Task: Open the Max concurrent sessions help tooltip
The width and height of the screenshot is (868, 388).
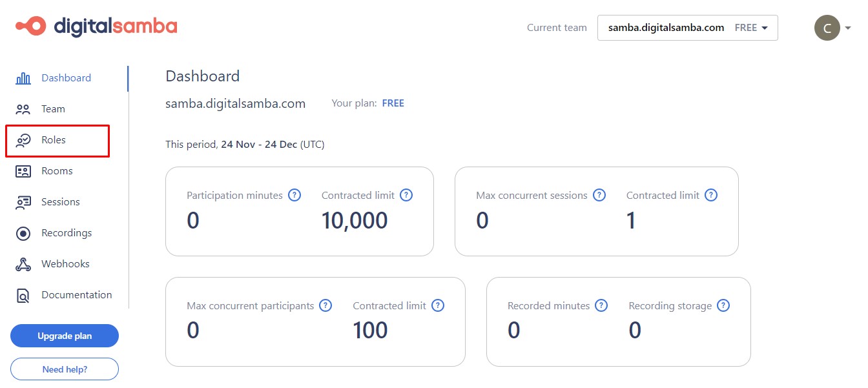Action: pos(599,195)
